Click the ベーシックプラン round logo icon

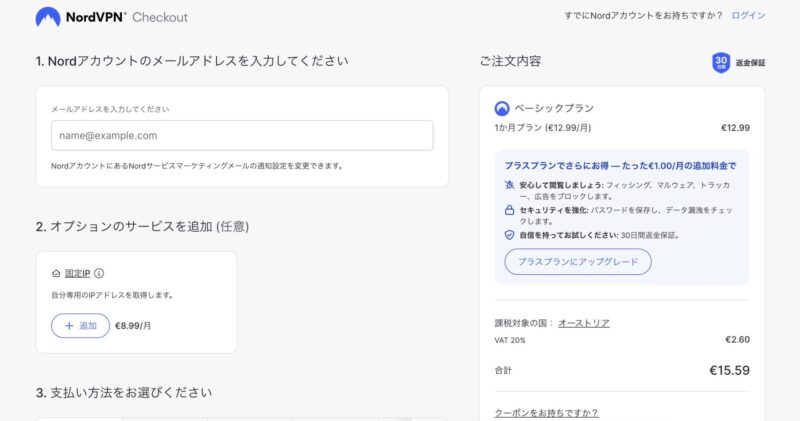click(502, 108)
